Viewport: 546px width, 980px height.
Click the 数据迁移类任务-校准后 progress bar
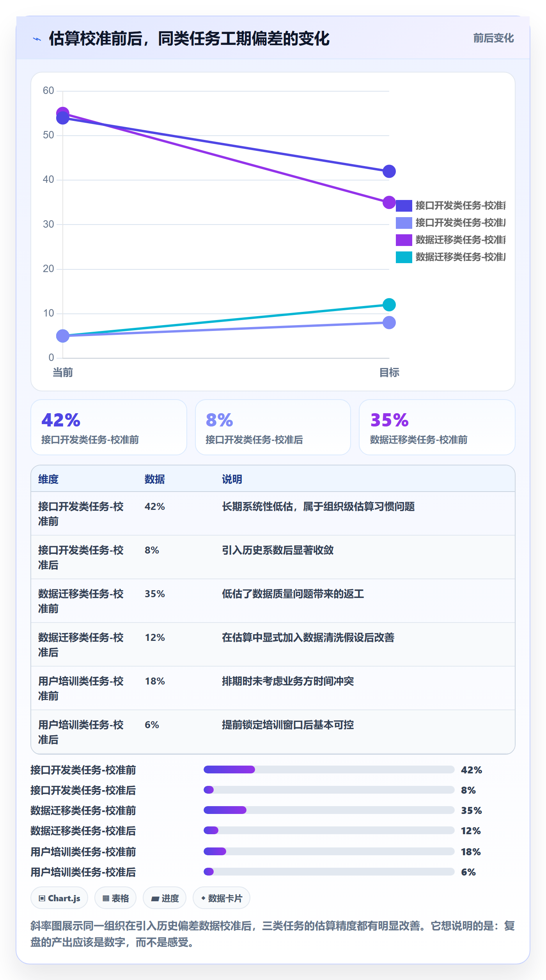[x=329, y=830]
